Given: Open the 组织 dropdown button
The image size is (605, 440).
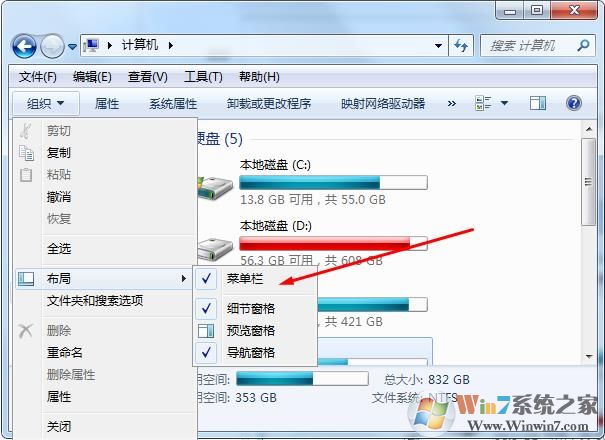Looking at the screenshot, I should [x=46, y=103].
